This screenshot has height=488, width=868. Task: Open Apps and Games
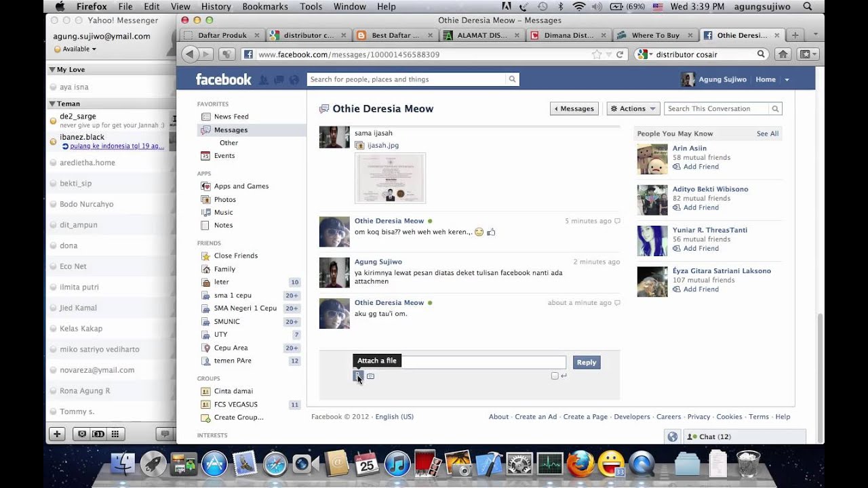pos(241,186)
